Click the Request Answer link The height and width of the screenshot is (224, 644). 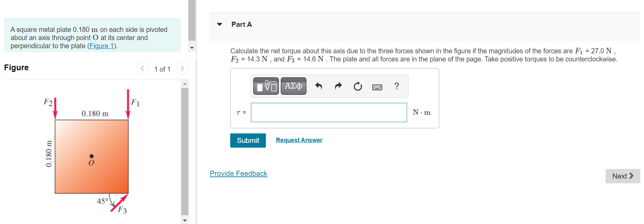tap(299, 140)
